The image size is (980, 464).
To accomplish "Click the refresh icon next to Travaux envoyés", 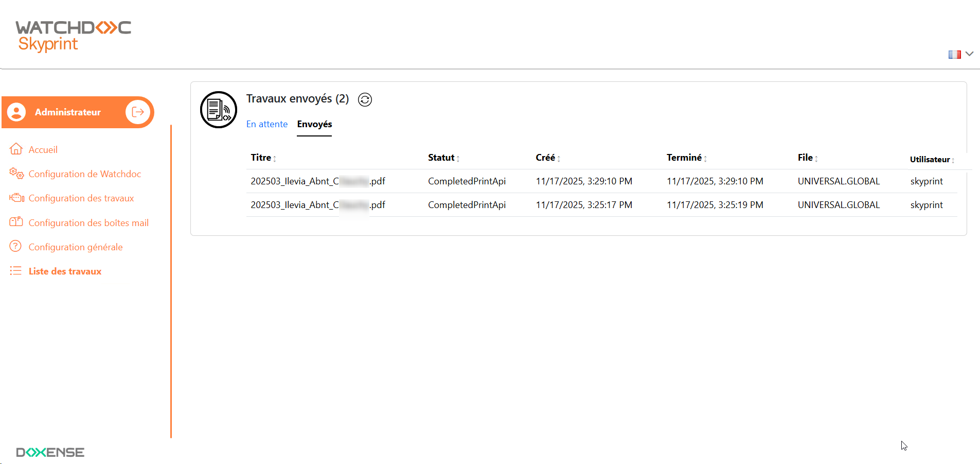I will (365, 99).
